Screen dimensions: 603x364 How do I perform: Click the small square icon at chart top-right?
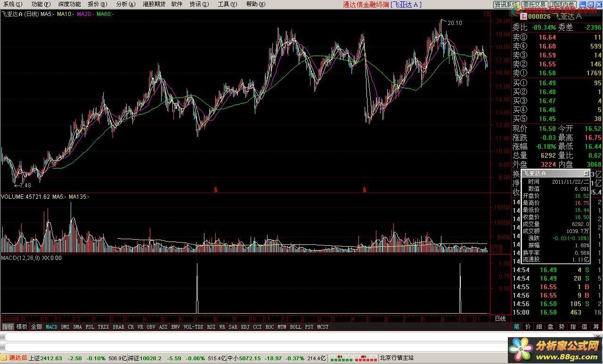pyautogui.click(x=487, y=14)
